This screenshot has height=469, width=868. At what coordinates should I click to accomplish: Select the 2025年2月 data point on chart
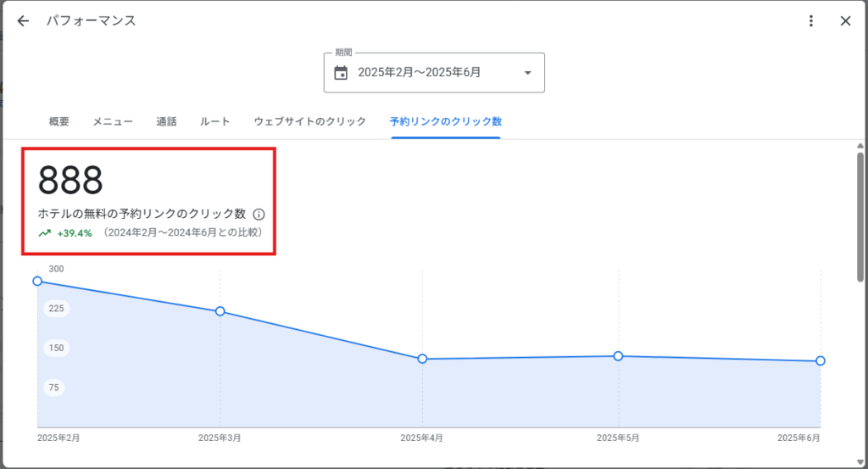click(37, 281)
